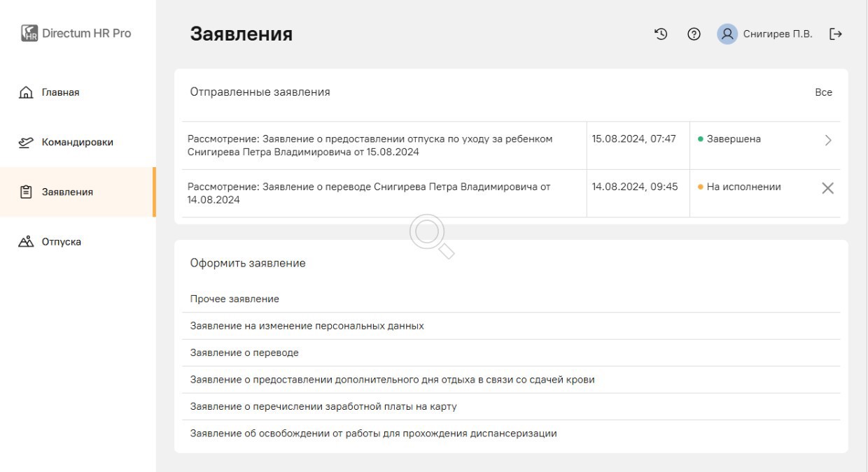Select the salary transfer to card request

(323, 406)
